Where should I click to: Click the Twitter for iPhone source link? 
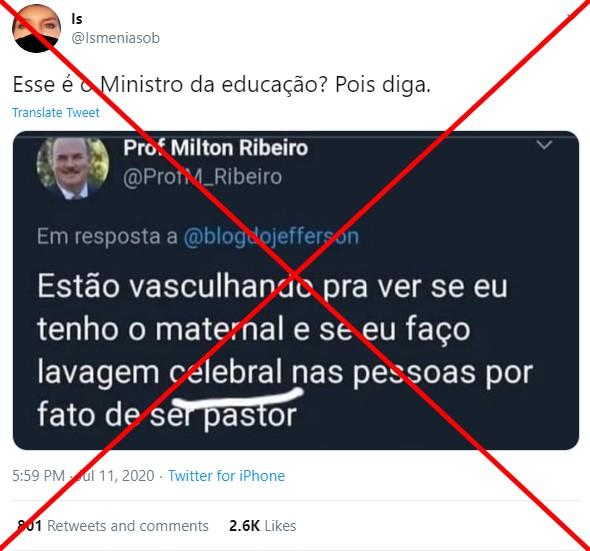click(227, 476)
